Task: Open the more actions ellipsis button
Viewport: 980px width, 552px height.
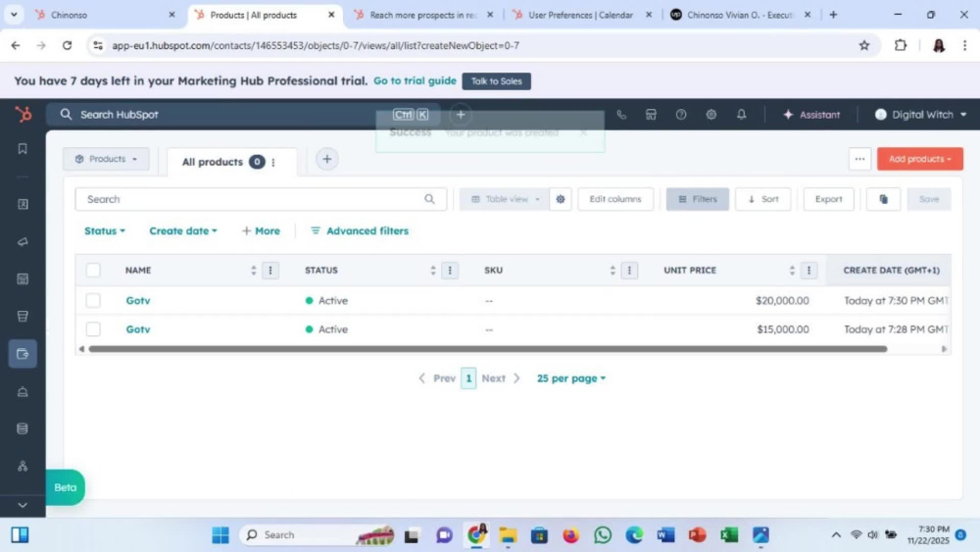Action: tap(860, 159)
